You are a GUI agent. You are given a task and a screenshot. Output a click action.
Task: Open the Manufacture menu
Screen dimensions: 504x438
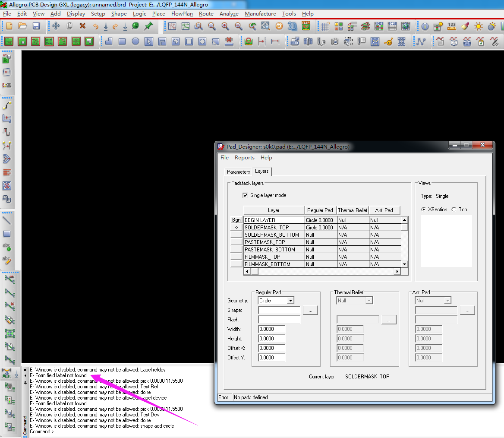point(260,14)
